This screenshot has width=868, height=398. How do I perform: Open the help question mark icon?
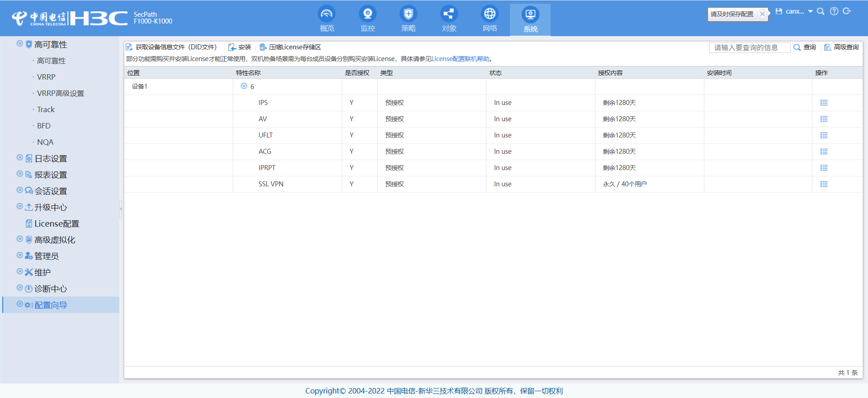click(x=834, y=11)
